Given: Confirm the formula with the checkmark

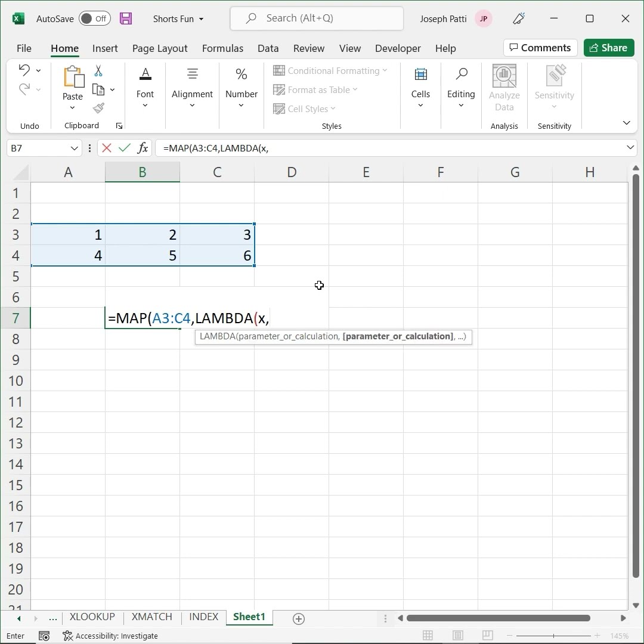Looking at the screenshot, I should pos(125,148).
